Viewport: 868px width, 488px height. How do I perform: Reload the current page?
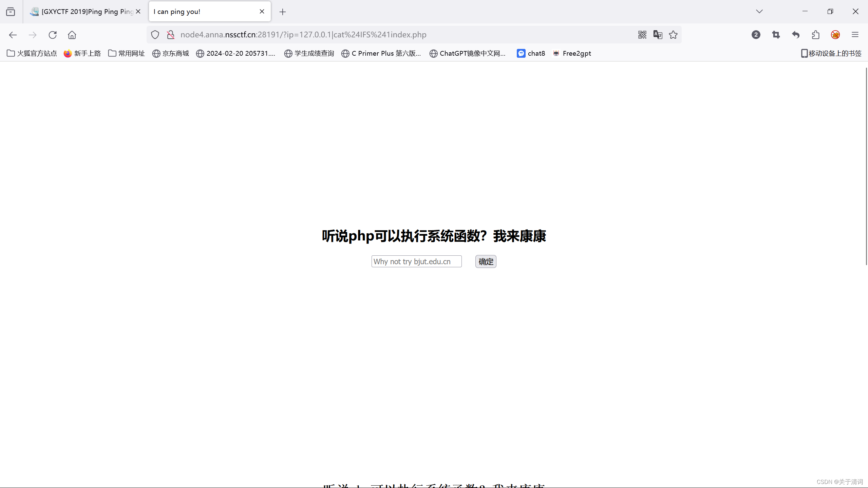pyautogui.click(x=53, y=35)
